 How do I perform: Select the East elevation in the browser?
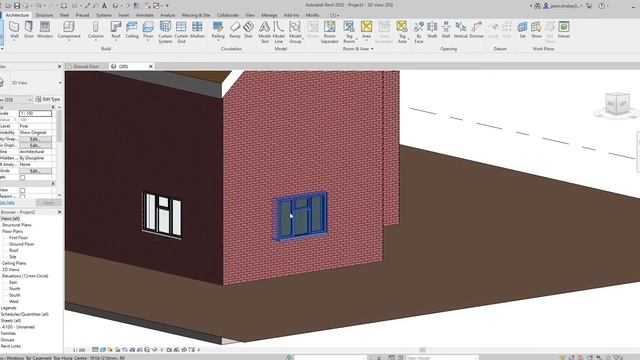point(13,282)
